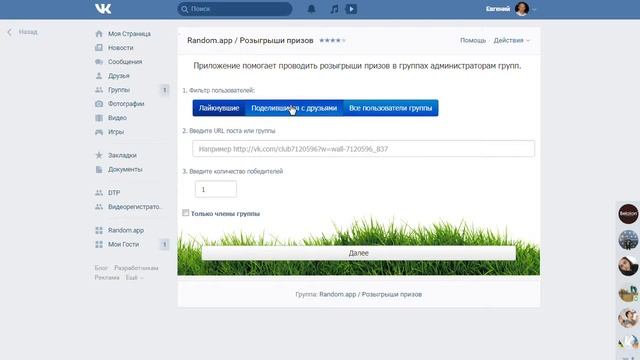Click the camera icon beside Фотографии
Viewport: 640px width, 360px height.
click(x=99, y=104)
